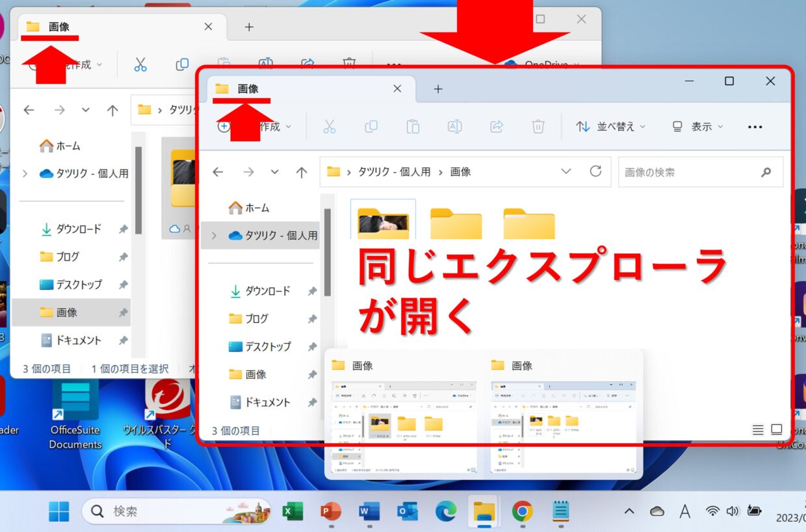Click the Delete trash icon in back Explorer window
The height and width of the screenshot is (532, 806).
tap(349, 62)
